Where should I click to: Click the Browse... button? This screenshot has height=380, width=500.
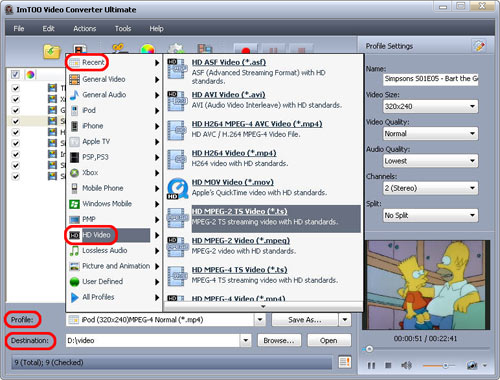(279, 340)
